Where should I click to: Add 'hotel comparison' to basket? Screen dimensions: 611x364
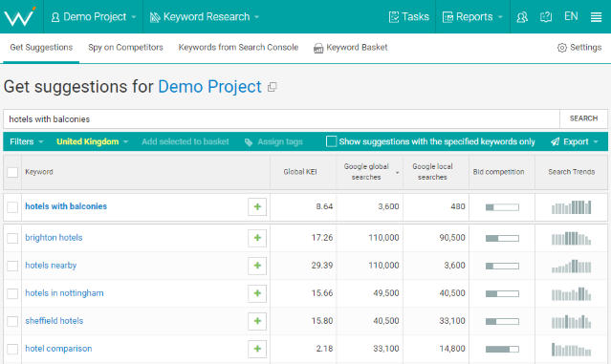click(x=257, y=349)
